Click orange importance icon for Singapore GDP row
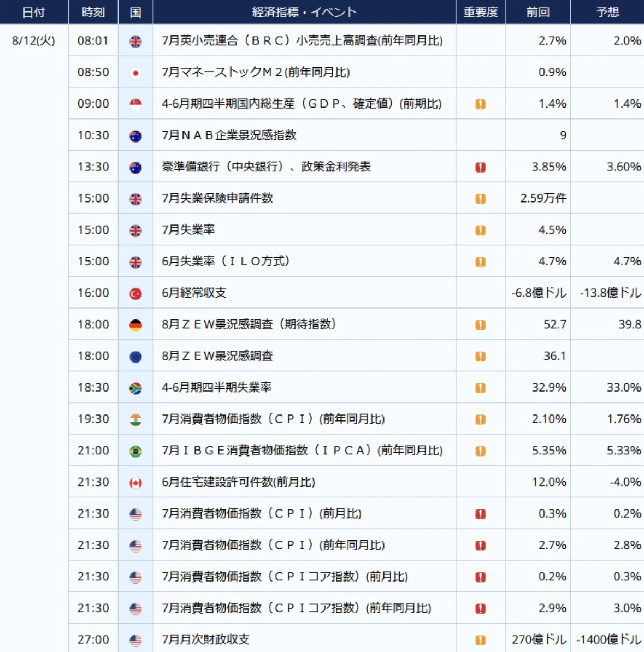The height and width of the screenshot is (652, 644). [481, 104]
